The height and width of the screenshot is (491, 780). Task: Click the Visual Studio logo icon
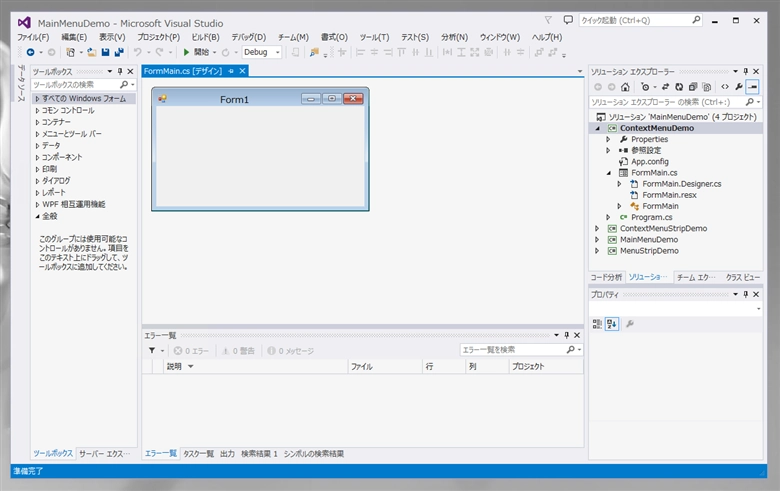point(24,23)
